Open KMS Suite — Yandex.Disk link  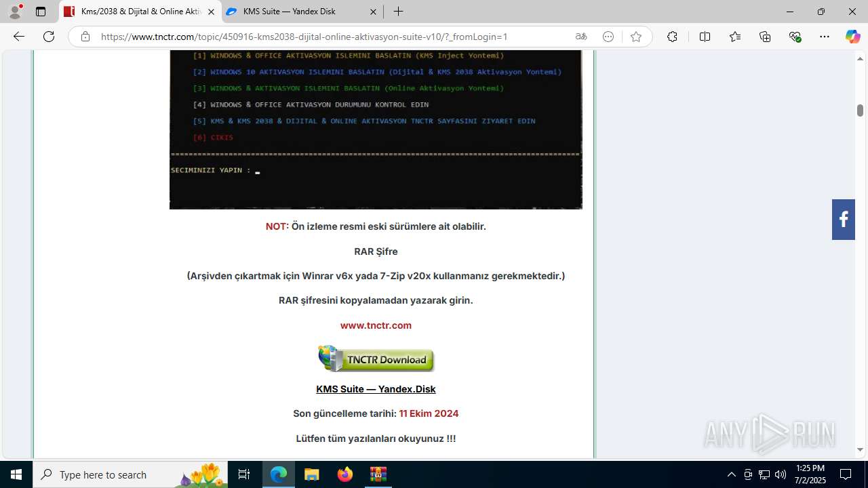click(376, 389)
